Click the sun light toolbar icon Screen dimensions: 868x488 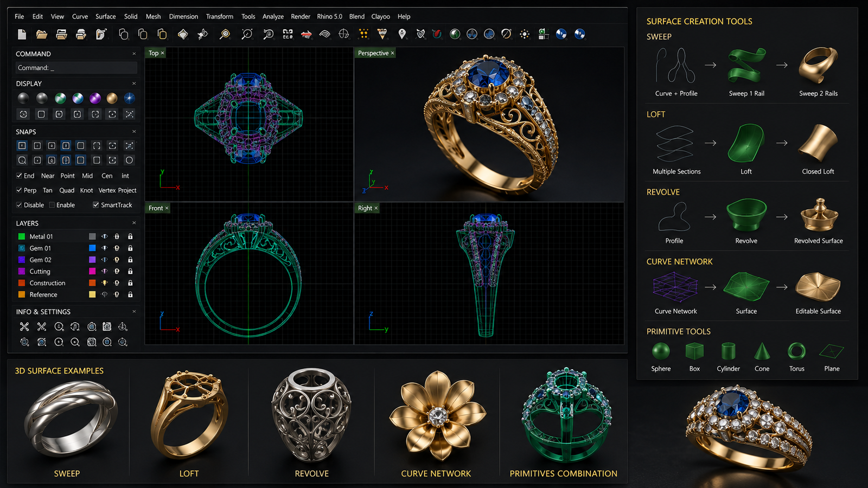click(x=525, y=34)
